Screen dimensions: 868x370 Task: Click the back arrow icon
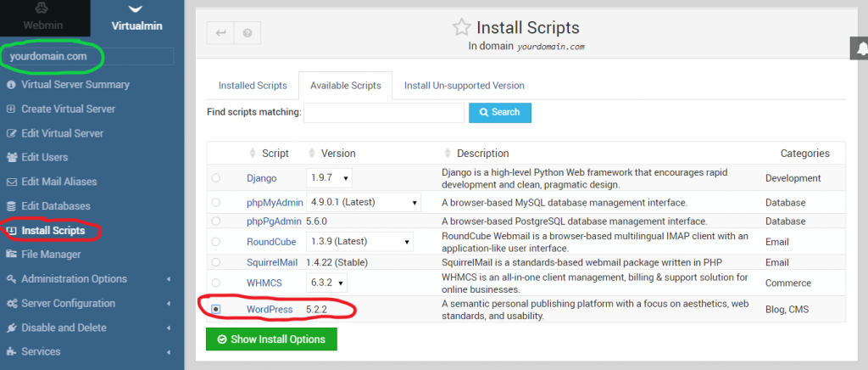pyautogui.click(x=220, y=33)
